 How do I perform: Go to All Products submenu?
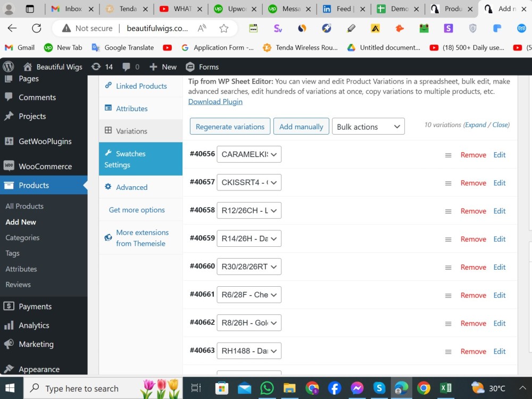tap(24, 206)
